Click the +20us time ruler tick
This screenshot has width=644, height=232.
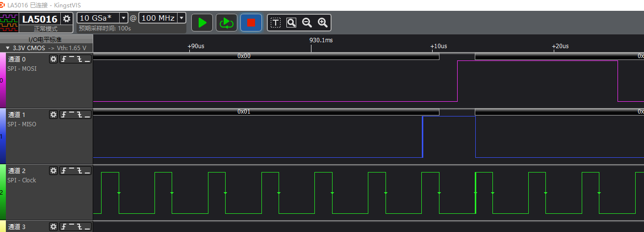click(x=560, y=46)
